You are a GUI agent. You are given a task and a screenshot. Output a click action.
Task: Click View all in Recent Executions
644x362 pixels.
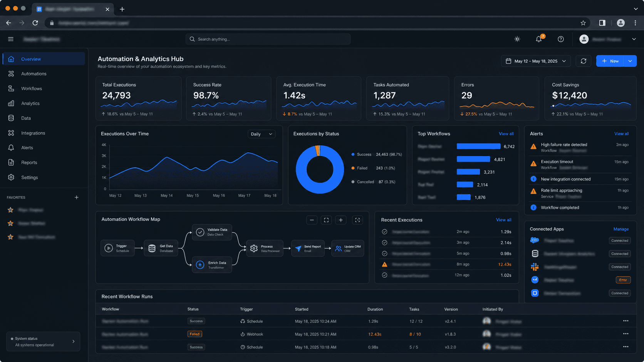[503, 220]
